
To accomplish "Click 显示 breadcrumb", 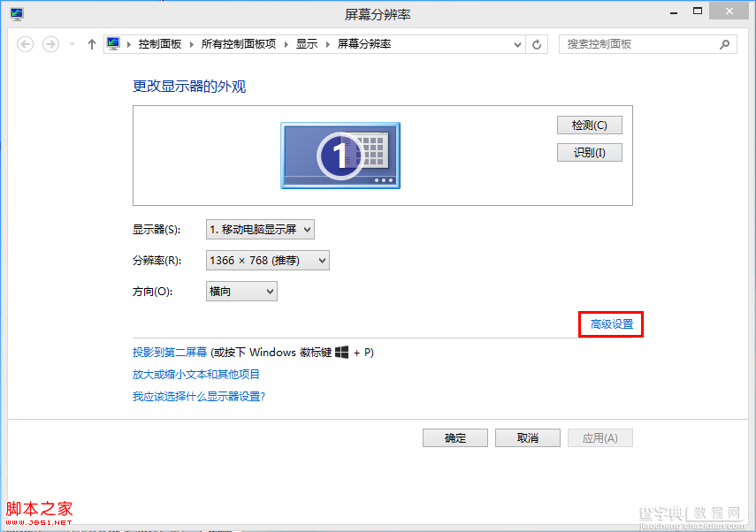I will pyautogui.click(x=307, y=44).
